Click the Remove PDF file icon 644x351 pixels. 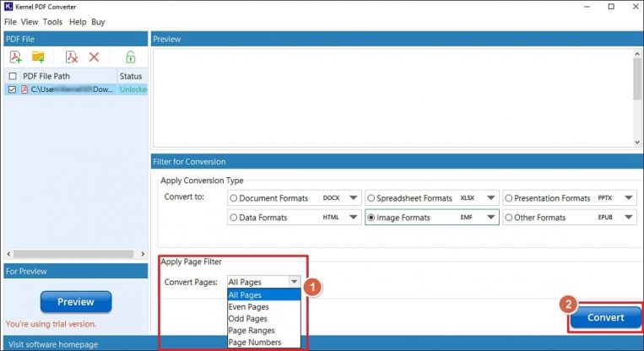point(72,57)
